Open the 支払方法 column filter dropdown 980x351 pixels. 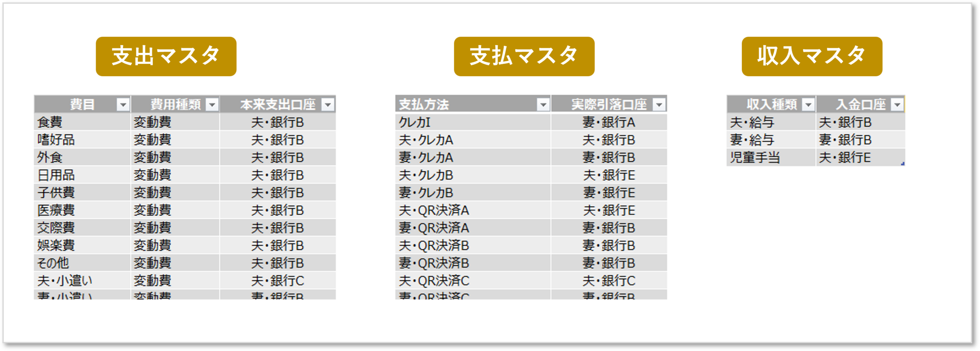[x=543, y=104]
